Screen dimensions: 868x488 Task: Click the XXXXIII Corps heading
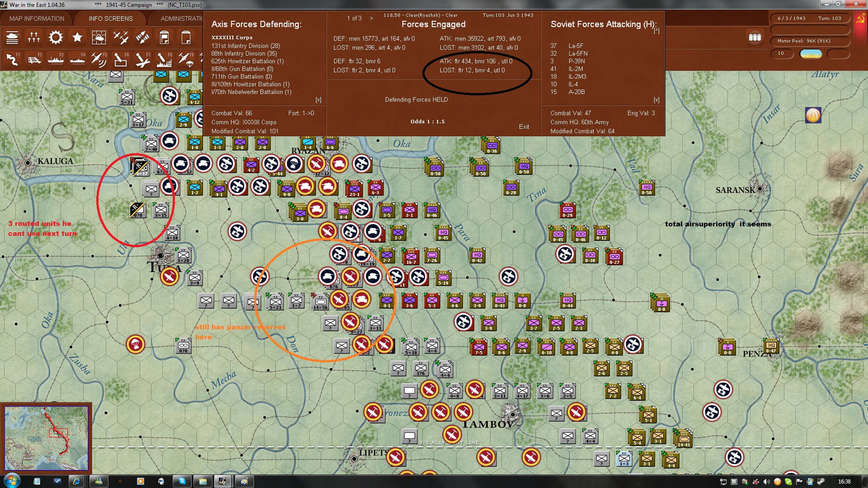pyautogui.click(x=232, y=38)
